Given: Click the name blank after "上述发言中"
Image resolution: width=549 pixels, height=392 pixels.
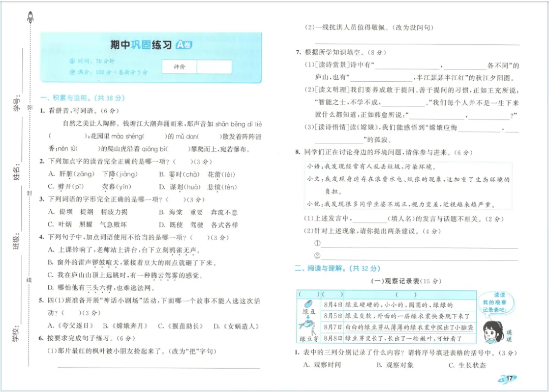Looking at the screenshot, I should (370, 219).
